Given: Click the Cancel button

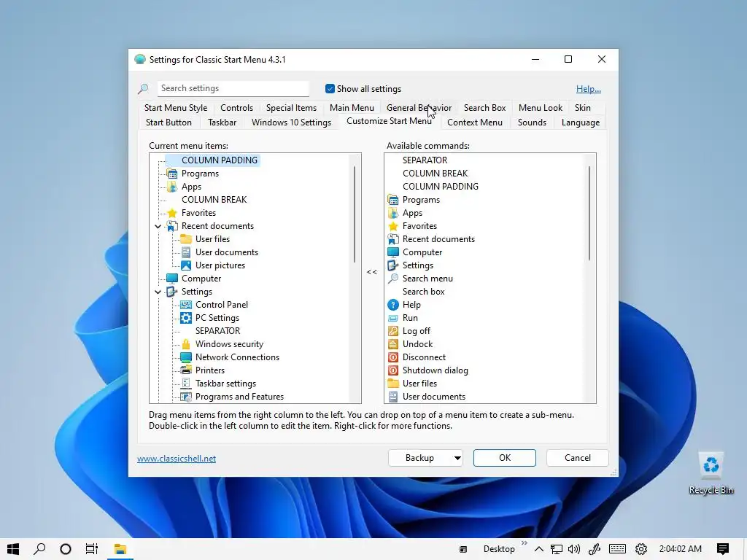Looking at the screenshot, I should tap(578, 458).
